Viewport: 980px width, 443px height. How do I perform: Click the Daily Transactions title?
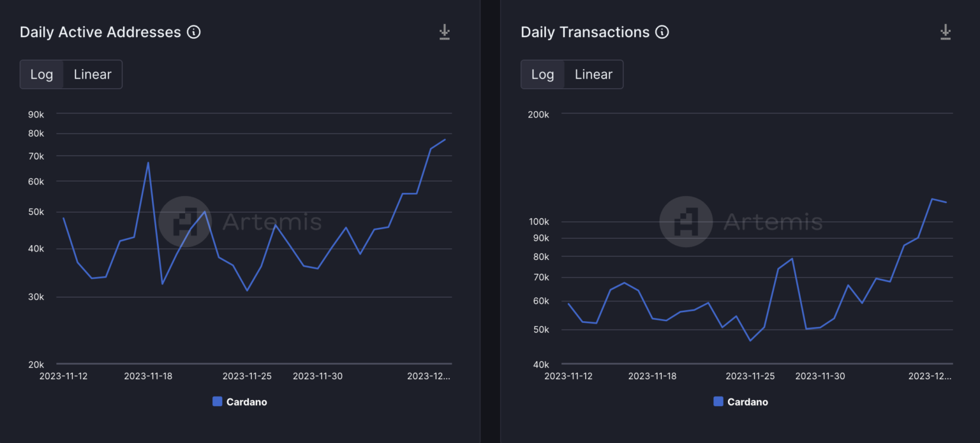pyautogui.click(x=585, y=32)
